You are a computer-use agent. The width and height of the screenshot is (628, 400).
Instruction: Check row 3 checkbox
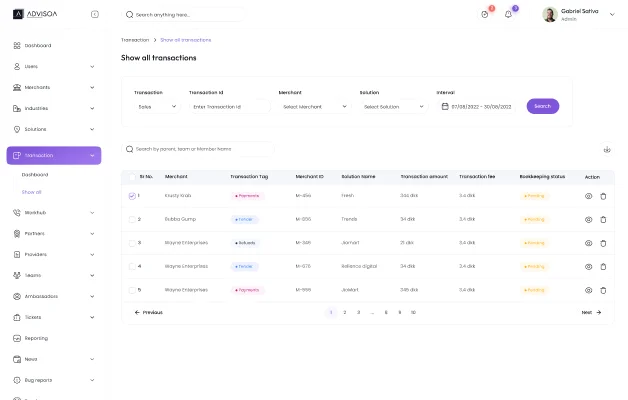(132, 243)
